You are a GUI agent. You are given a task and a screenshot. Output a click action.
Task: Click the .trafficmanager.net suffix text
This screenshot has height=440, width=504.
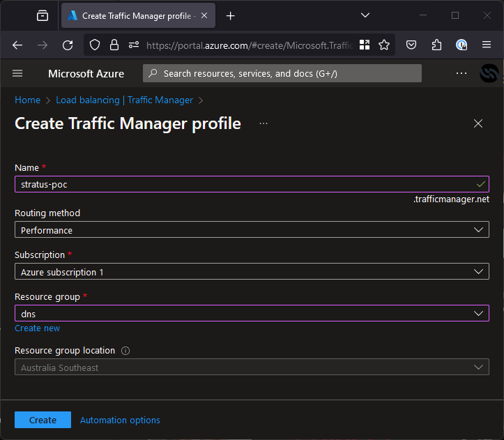(451, 199)
